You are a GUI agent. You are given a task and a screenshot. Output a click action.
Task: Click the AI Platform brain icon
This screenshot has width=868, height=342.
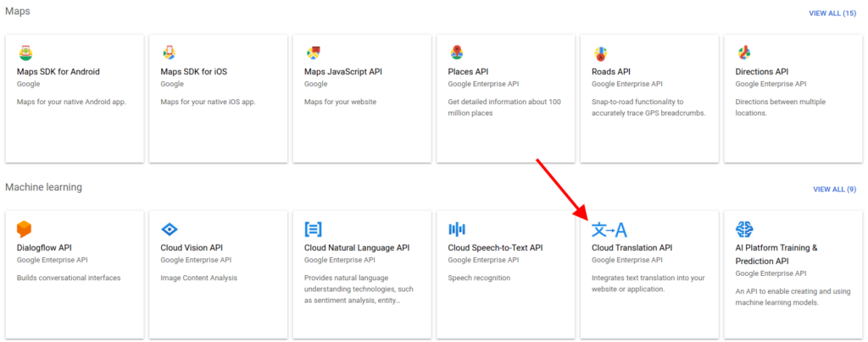pyautogui.click(x=744, y=229)
